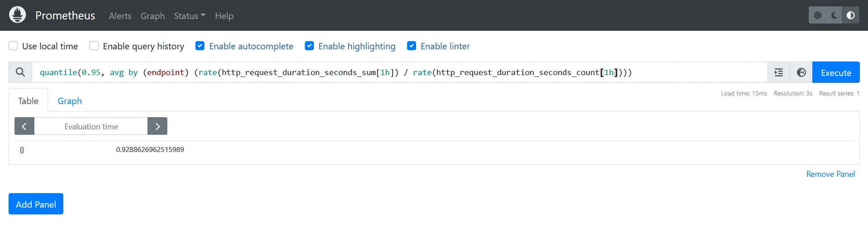Click the search magnifier icon beside the query
This screenshot has height=247, width=868.
point(20,72)
